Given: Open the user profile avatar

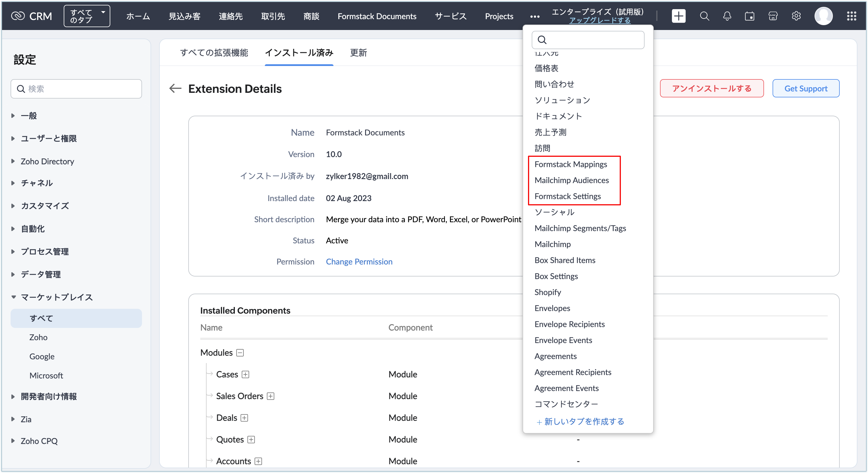Looking at the screenshot, I should (823, 16).
